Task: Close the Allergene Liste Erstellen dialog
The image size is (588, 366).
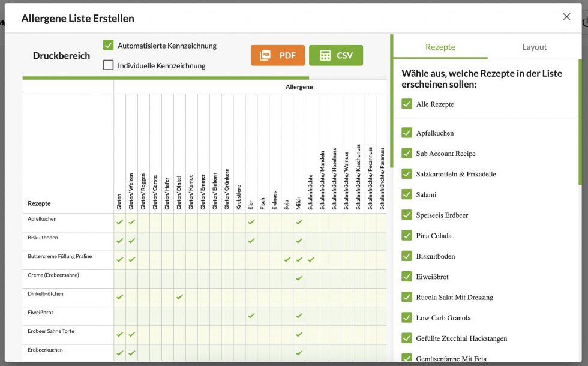Action: coord(566,17)
